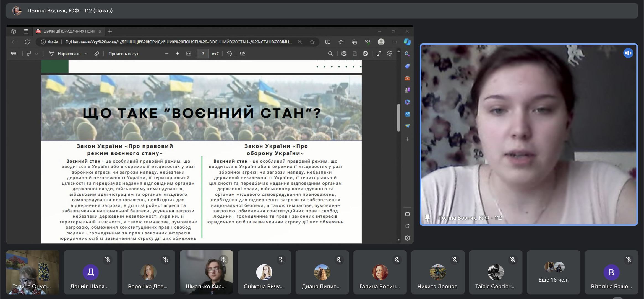Open the Copilot icon in Edge
The height and width of the screenshot is (299, 644).
[x=407, y=42]
